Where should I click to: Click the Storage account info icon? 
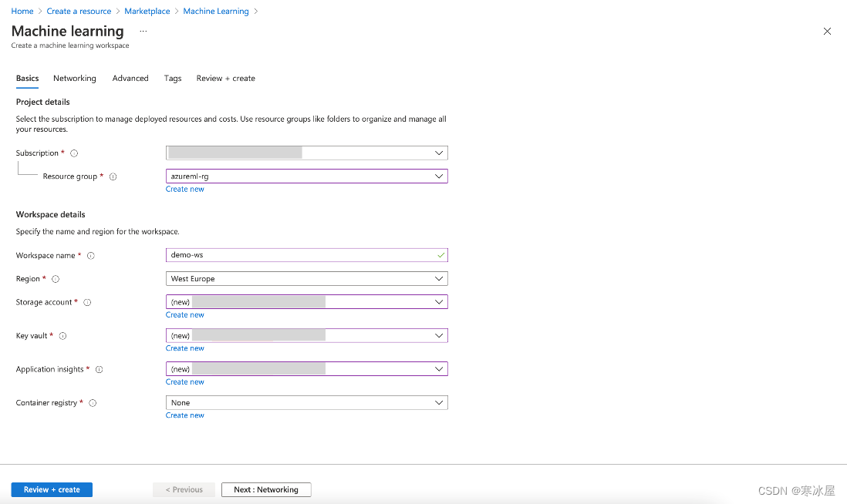pos(87,302)
